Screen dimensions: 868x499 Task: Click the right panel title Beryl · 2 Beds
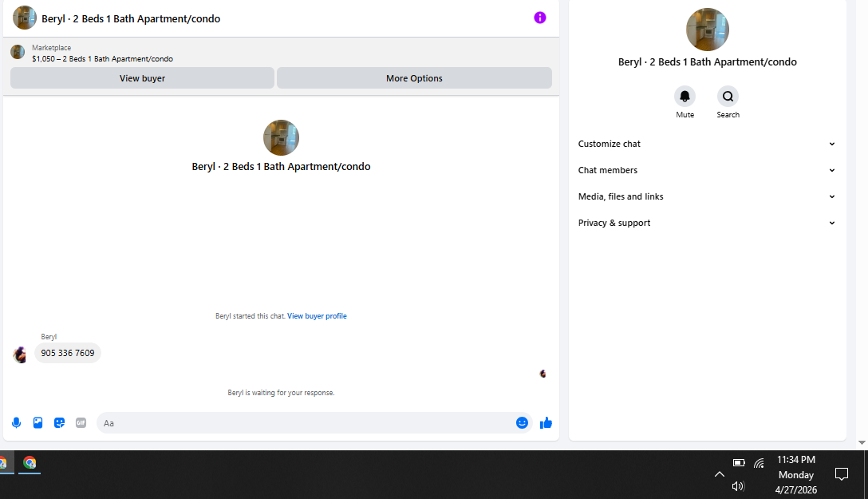pos(707,62)
